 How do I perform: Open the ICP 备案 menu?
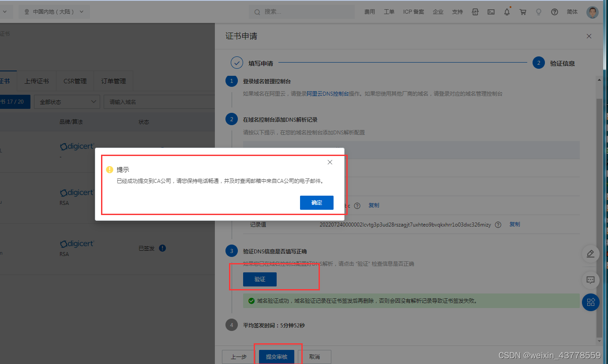tap(413, 12)
